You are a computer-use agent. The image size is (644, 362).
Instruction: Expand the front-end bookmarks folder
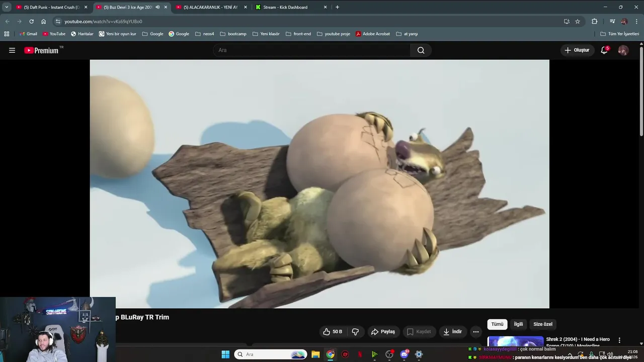[298, 34]
